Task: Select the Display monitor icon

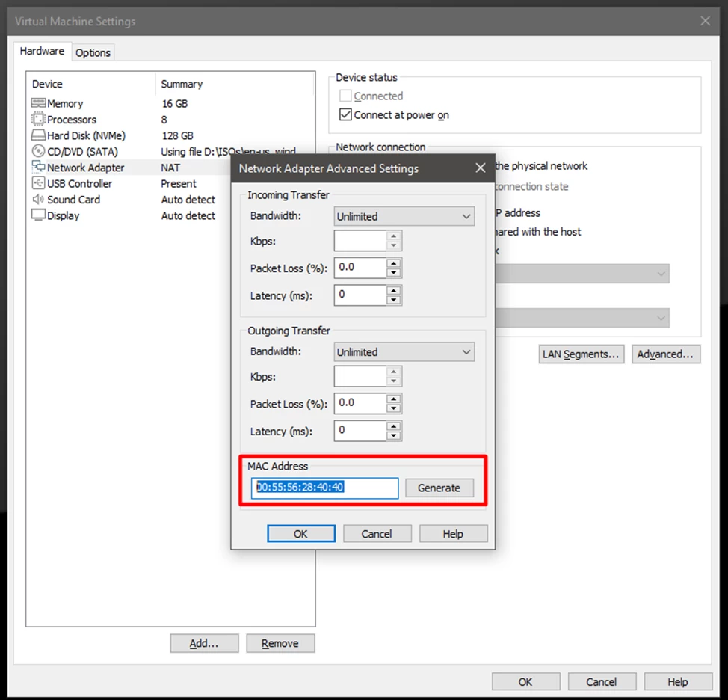Action: pyautogui.click(x=38, y=215)
